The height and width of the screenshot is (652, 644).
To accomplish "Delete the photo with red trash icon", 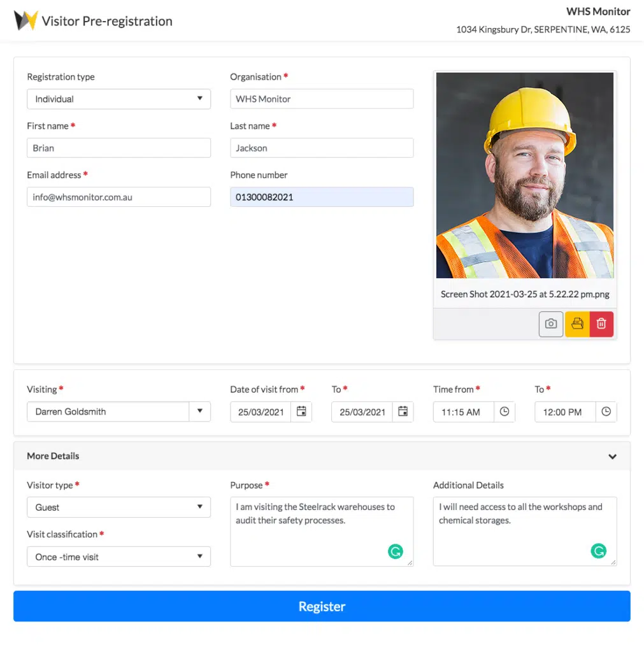I will coord(601,324).
